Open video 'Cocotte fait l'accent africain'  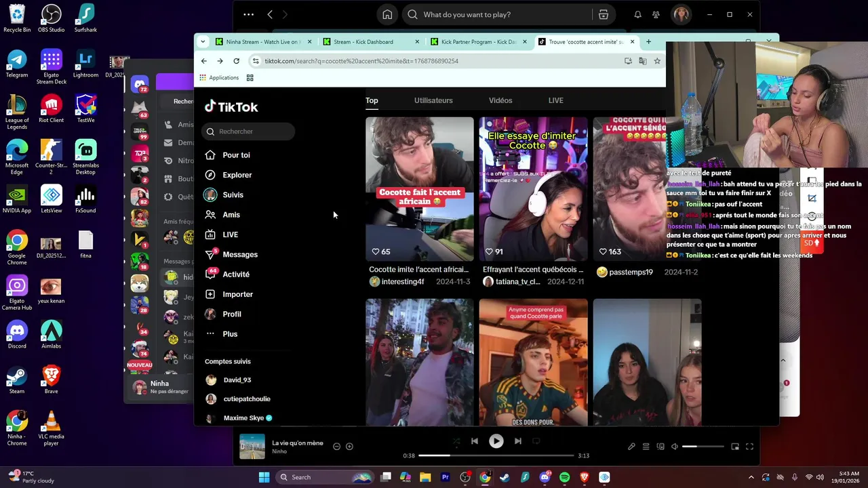[x=419, y=189]
